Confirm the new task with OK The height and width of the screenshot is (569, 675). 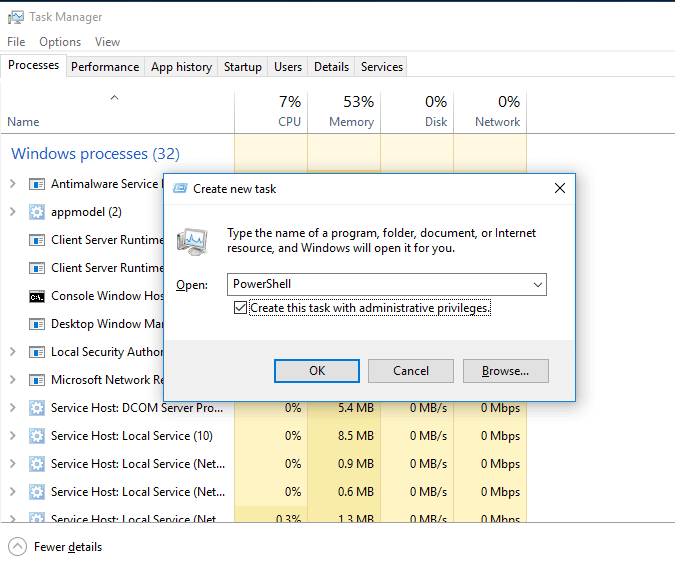317,371
